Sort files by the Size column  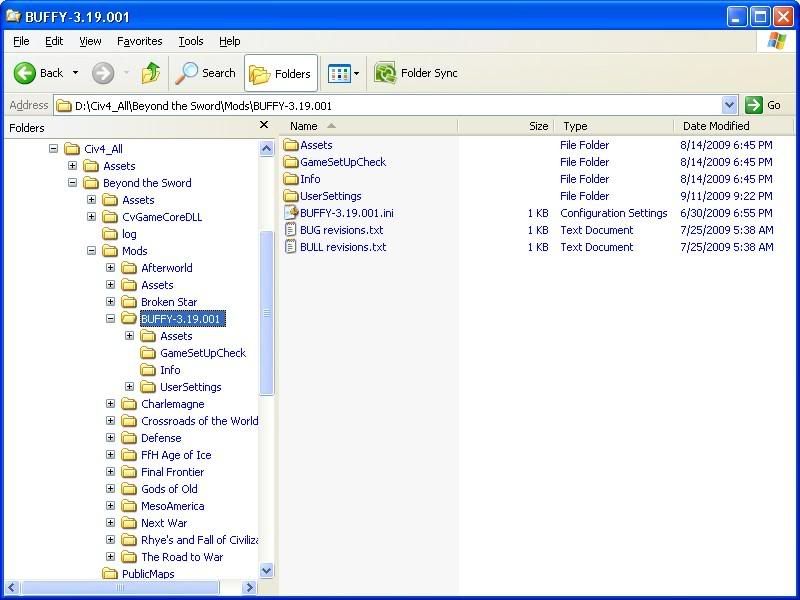tap(506, 126)
